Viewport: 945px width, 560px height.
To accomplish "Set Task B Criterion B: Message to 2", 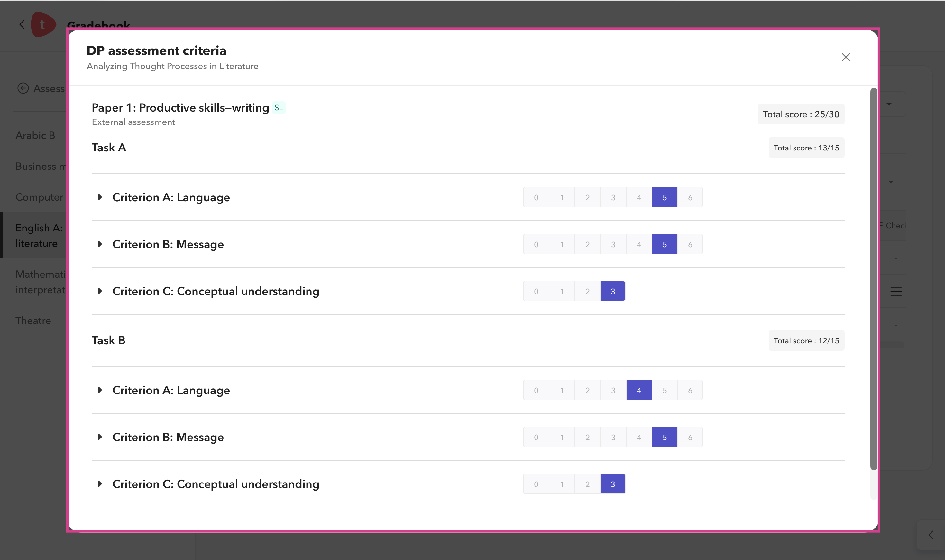I will 587,437.
